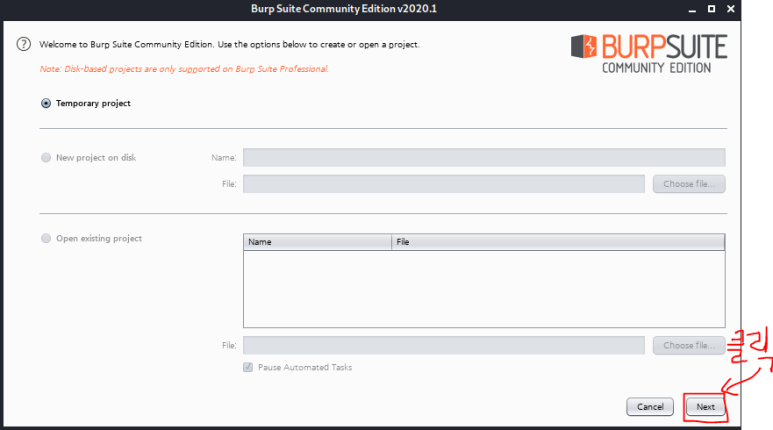
Task: Minimize the Burp Suite window
Action: click(692, 9)
